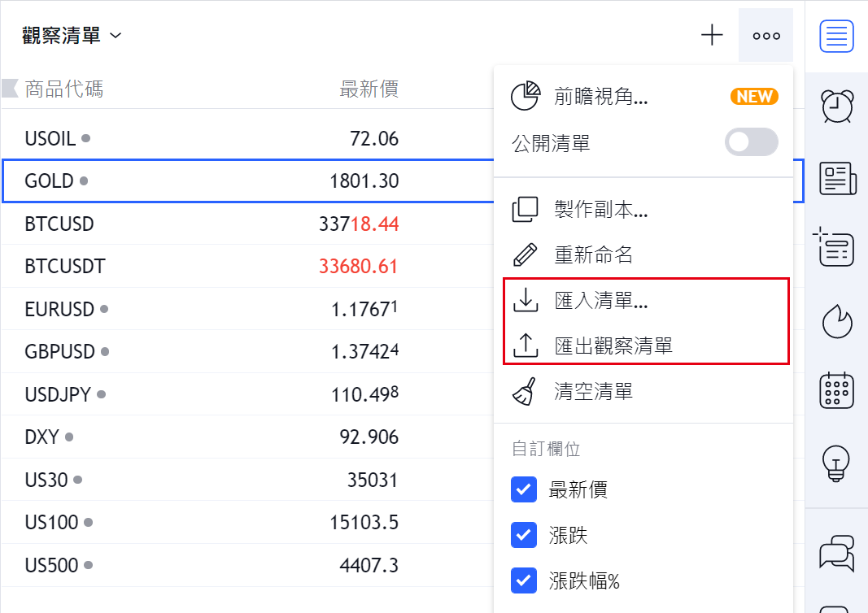Open the hotlists flame icon

(x=837, y=320)
